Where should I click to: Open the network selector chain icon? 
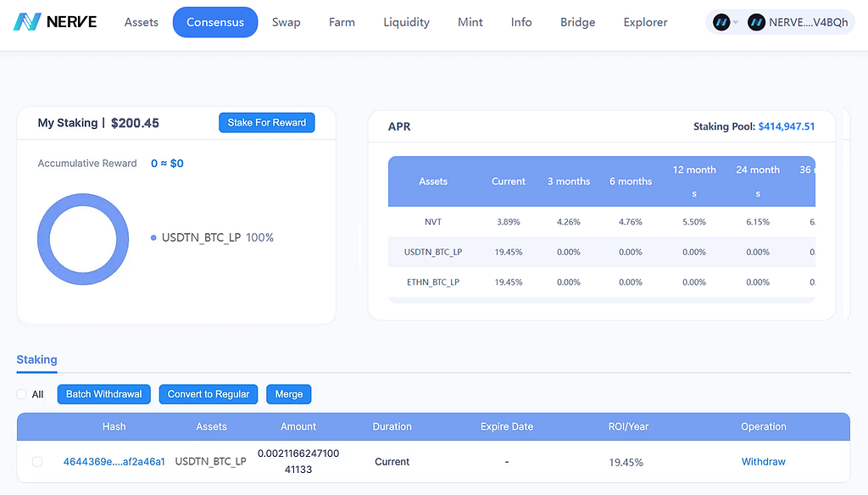(721, 22)
